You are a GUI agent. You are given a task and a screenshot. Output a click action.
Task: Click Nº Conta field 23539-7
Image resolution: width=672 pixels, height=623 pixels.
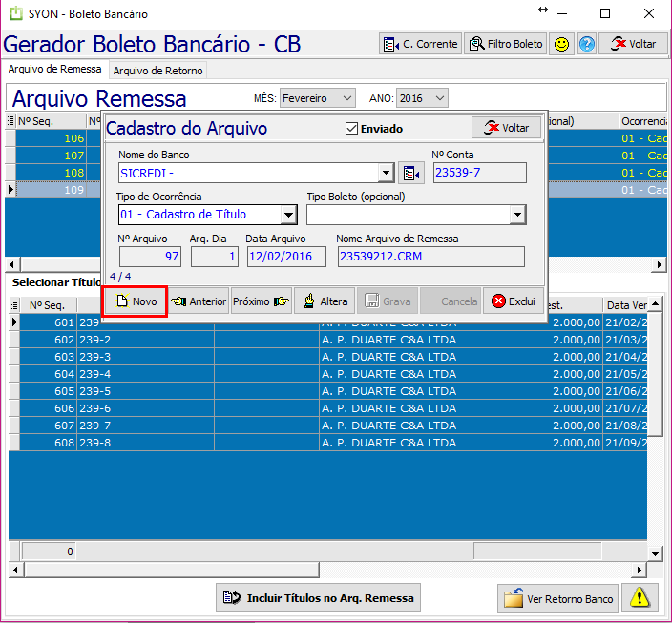tap(479, 173)
